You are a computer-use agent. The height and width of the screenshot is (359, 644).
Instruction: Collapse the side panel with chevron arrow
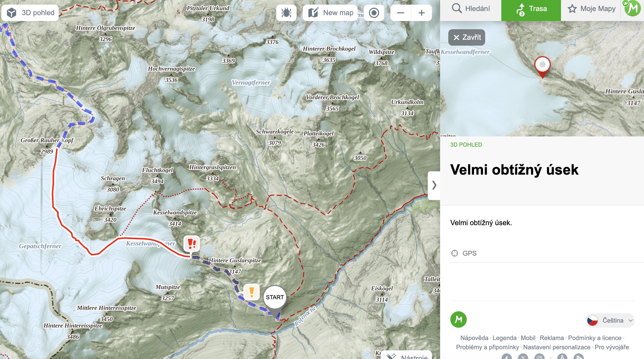434,185
